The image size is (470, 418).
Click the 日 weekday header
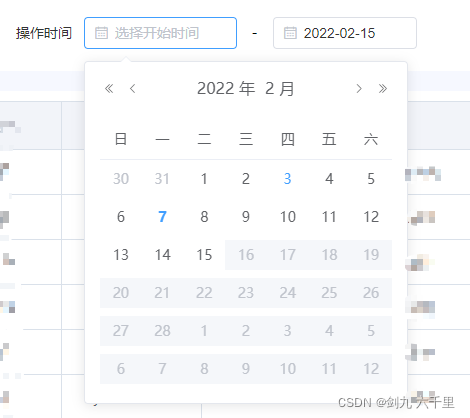click(x=121, y=139)
